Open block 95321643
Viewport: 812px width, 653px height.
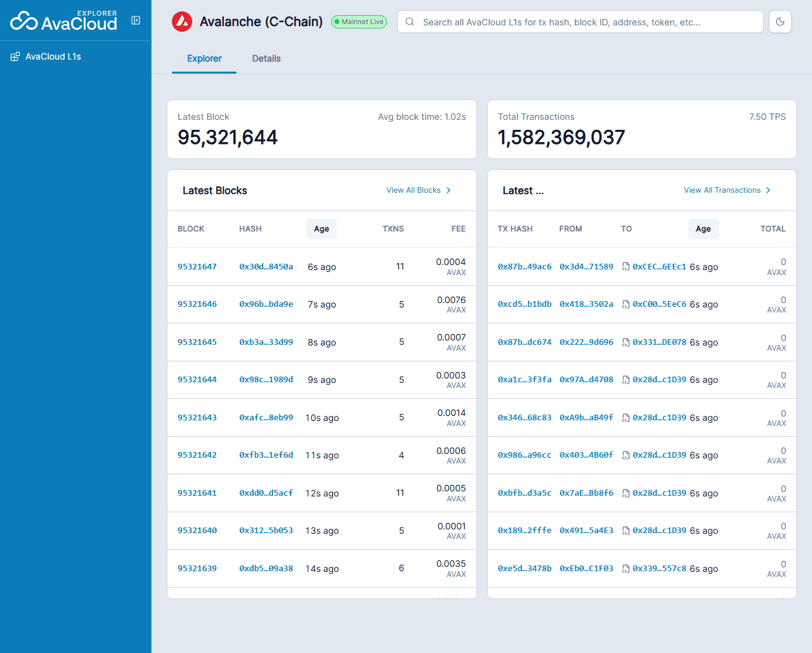coord(197,418)
